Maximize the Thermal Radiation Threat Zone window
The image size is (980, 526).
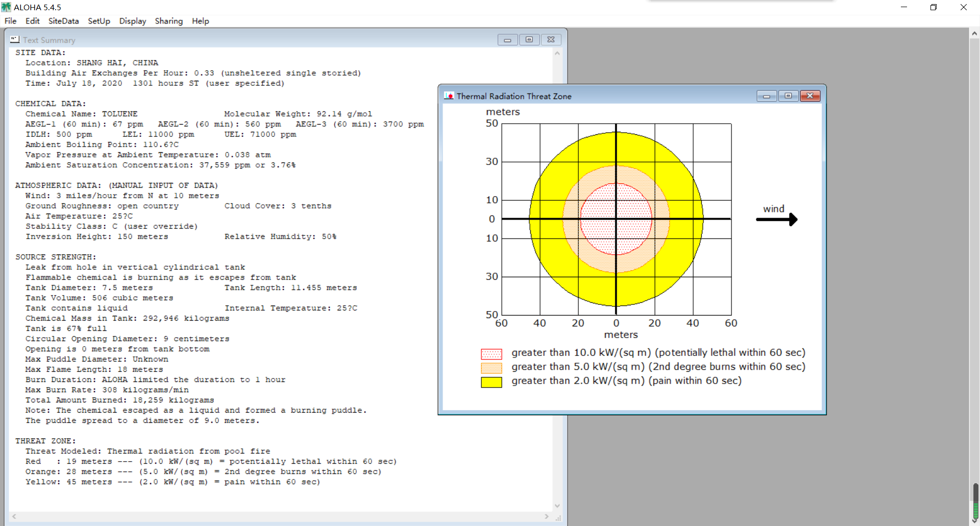tap(789, 96)
